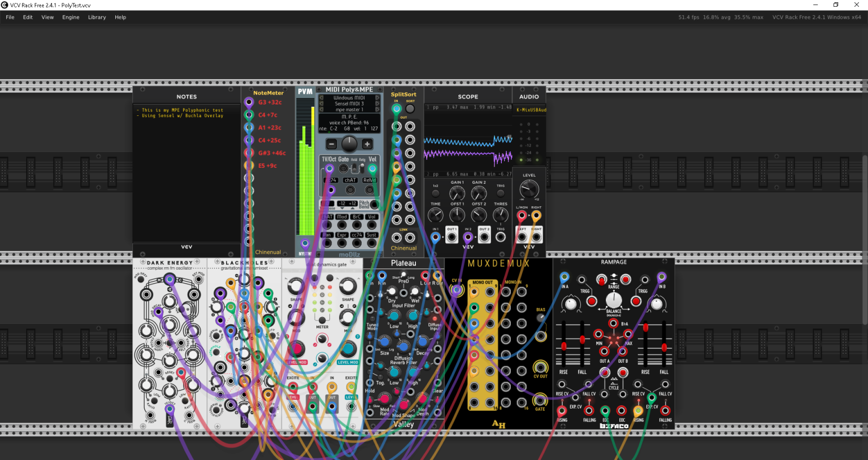Image resolution: width=868 pixels, height=460 pixels.
Task: Click the Scope THRES knob
Action: [x=501, y=215]
